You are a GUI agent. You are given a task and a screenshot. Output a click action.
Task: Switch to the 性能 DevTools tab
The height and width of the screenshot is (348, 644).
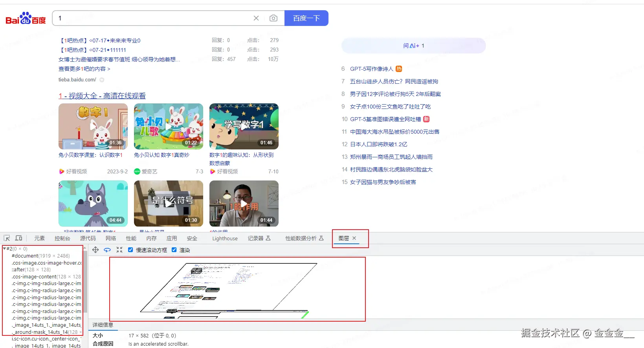(131, 238)
